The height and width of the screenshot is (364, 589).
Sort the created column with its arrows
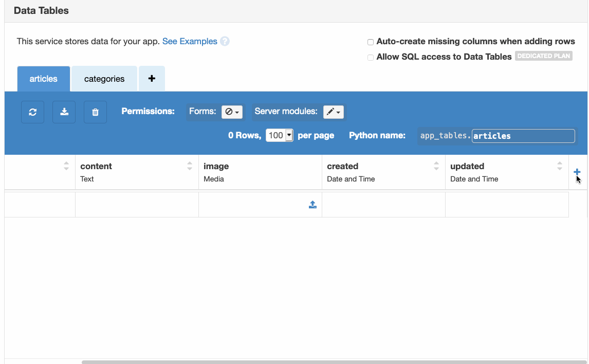[x=436, y=166]
